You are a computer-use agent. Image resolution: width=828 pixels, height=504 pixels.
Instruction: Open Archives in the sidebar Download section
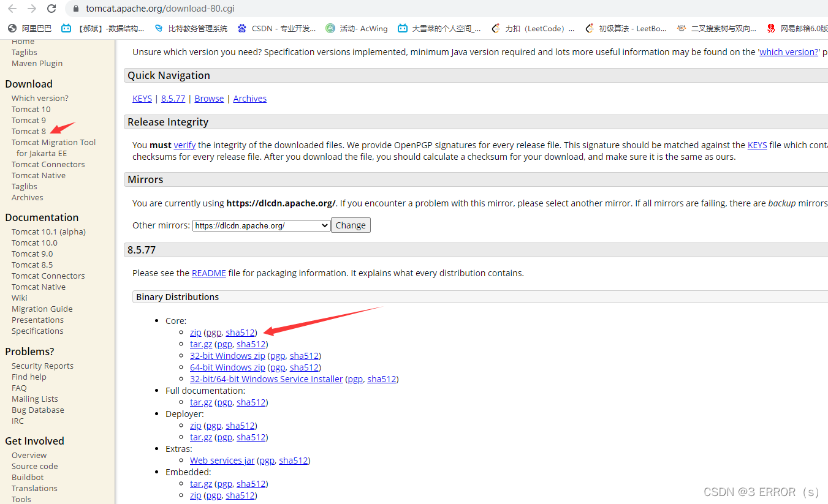tap(28, 197)
